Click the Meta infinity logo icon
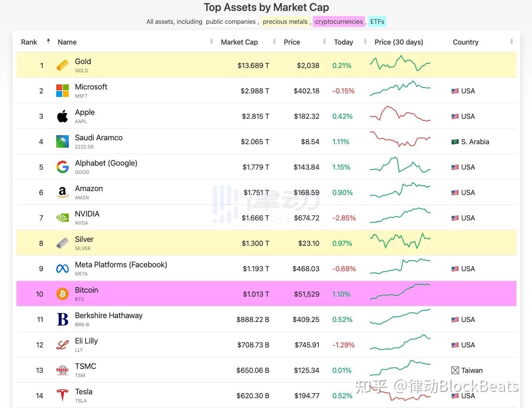The image size is (532, 408). (x=62, y=268)
